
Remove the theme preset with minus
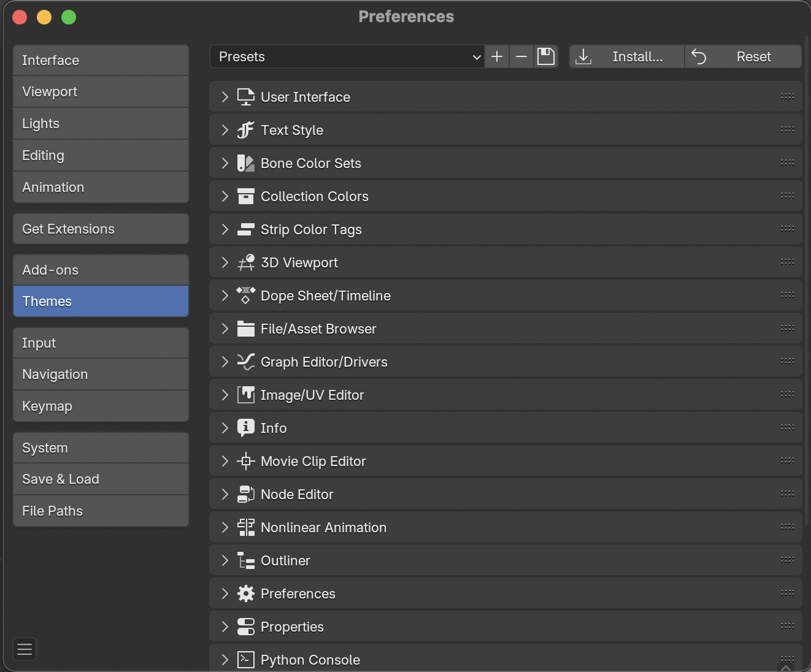click(x=521, y=56)
